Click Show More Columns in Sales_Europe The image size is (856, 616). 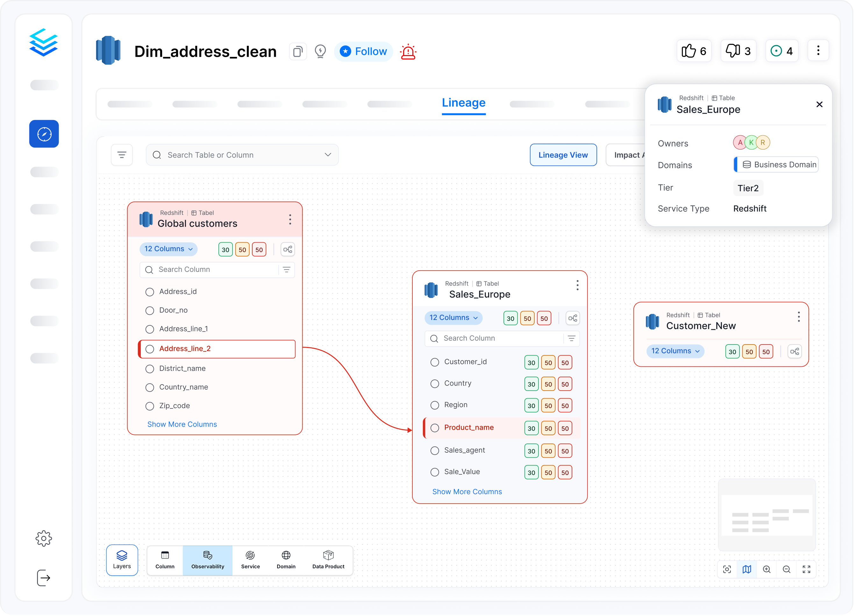coord(467,492)
